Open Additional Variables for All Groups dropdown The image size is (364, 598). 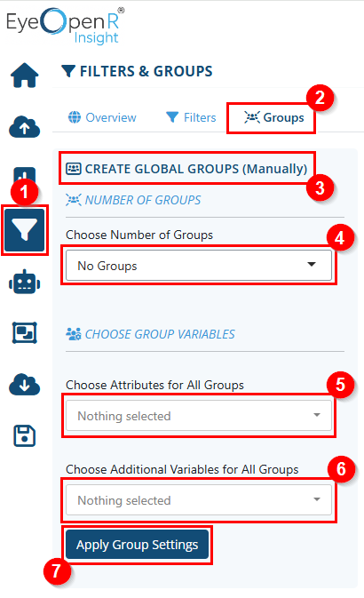(x=199, y=499)
